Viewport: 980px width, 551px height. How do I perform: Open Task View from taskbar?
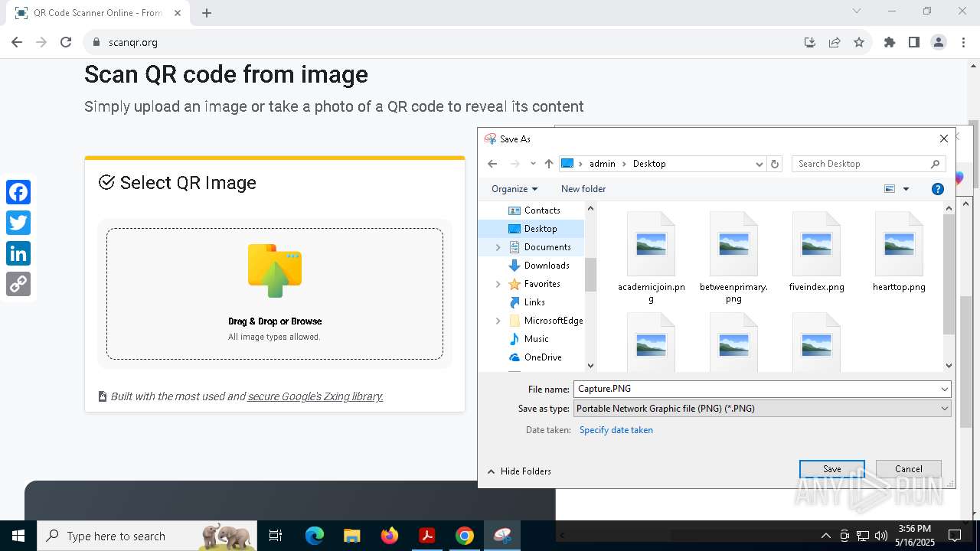[276, 536]
